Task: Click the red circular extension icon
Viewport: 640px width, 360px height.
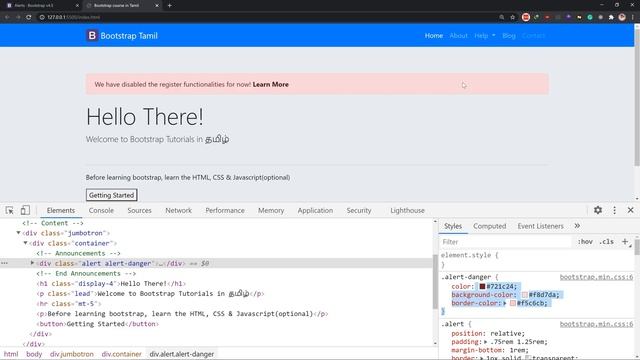Action: coord(526,17)
